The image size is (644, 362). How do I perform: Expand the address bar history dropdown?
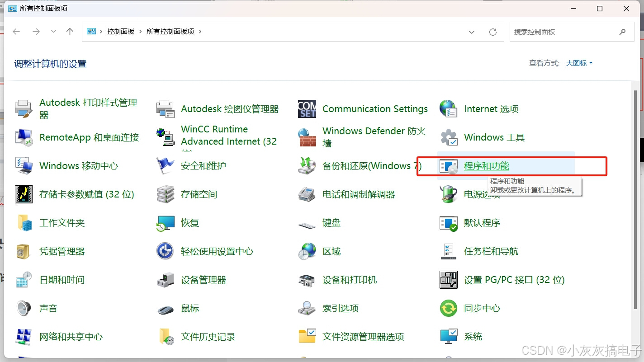[472, 32]
